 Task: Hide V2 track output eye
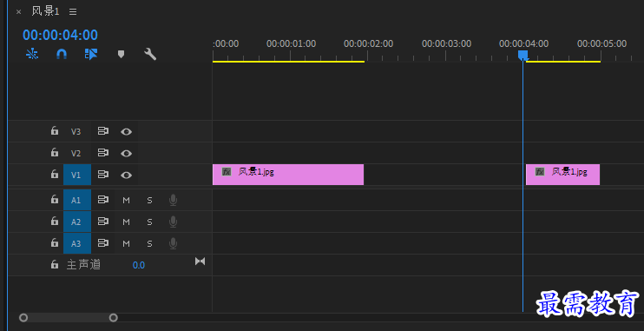click(x=126, y=154)
